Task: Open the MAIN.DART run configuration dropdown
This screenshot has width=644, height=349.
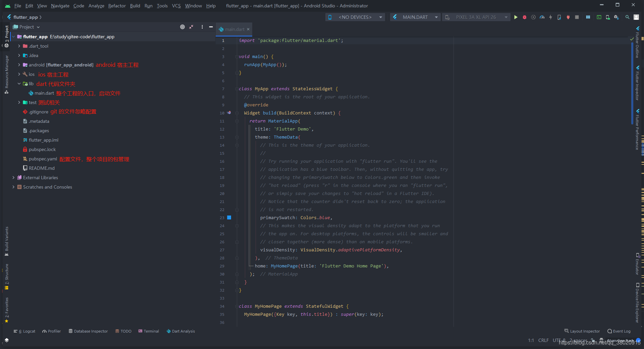Action: click(415, 17)
